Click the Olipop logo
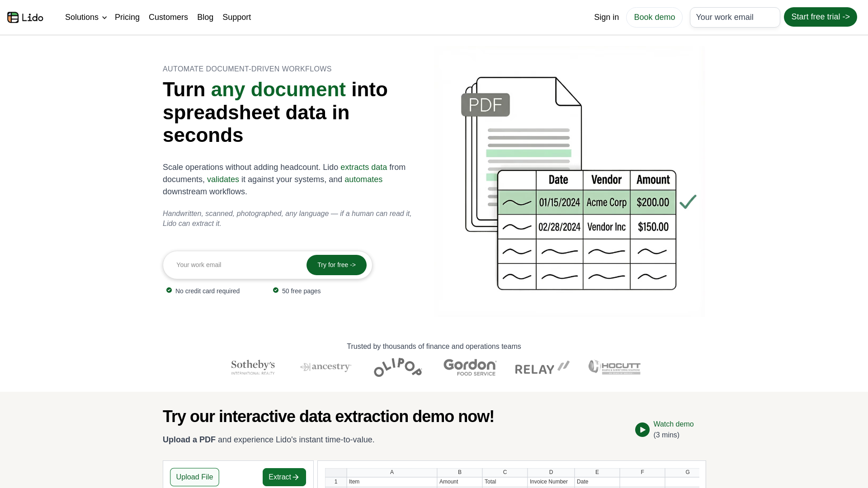868x488 pixels. pyautogui.click(x=398, y=367)
